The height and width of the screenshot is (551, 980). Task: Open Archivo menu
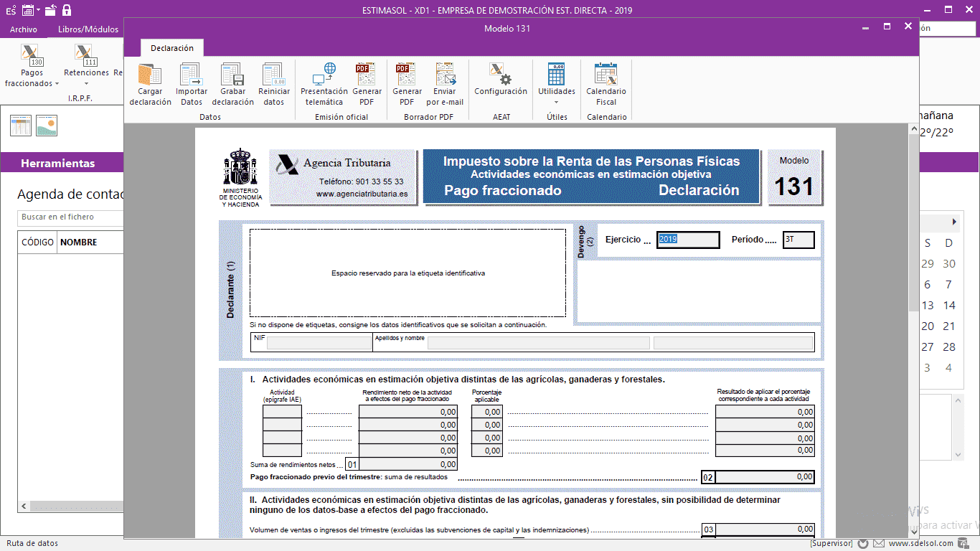24,29
